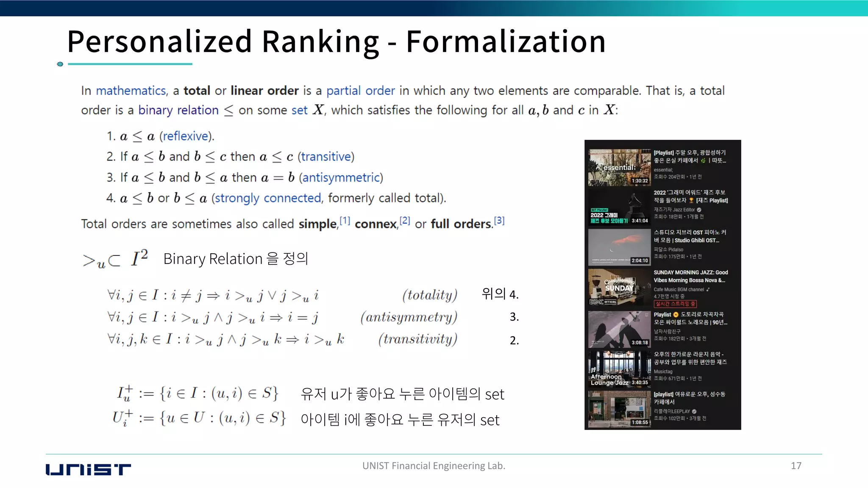868x488 pixels.
Task: Open the 'transitive' link
Action: [x=326, y=157]
